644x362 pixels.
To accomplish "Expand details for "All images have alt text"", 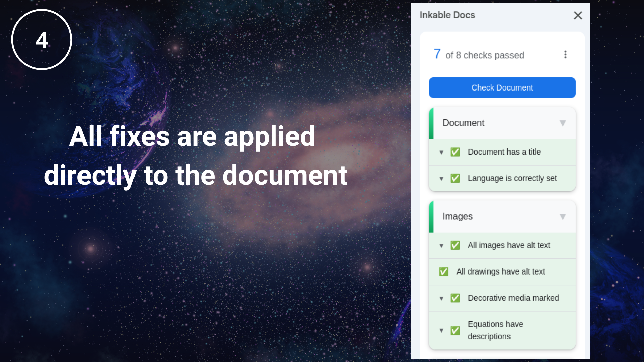I will pos(441,246).
